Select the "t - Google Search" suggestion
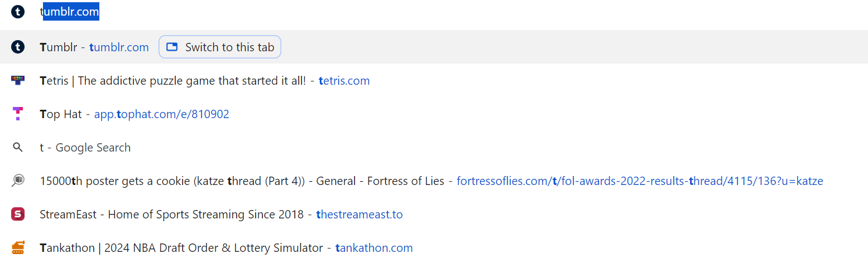 tap(85, 148)
